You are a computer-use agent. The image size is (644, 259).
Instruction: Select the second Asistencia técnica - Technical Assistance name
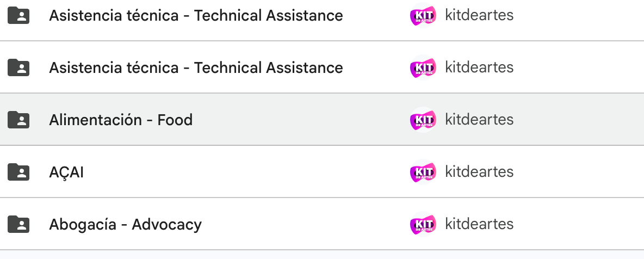tap(196, 68)
